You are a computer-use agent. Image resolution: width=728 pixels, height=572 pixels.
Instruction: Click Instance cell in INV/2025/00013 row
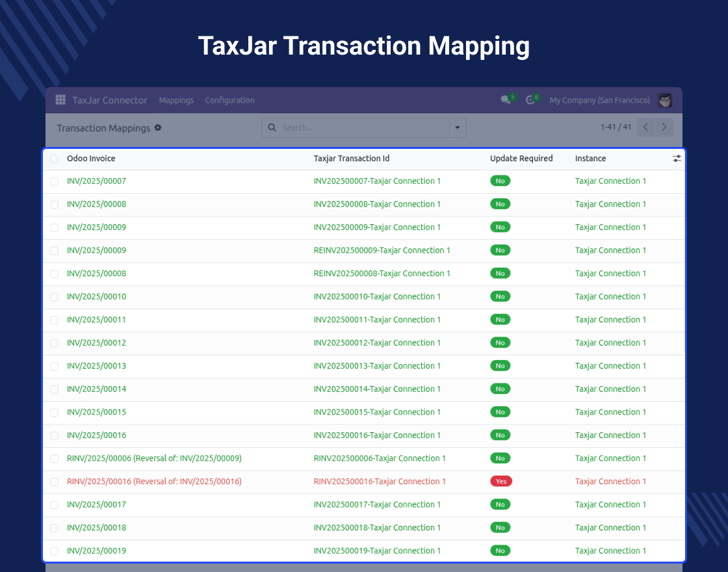610,366
